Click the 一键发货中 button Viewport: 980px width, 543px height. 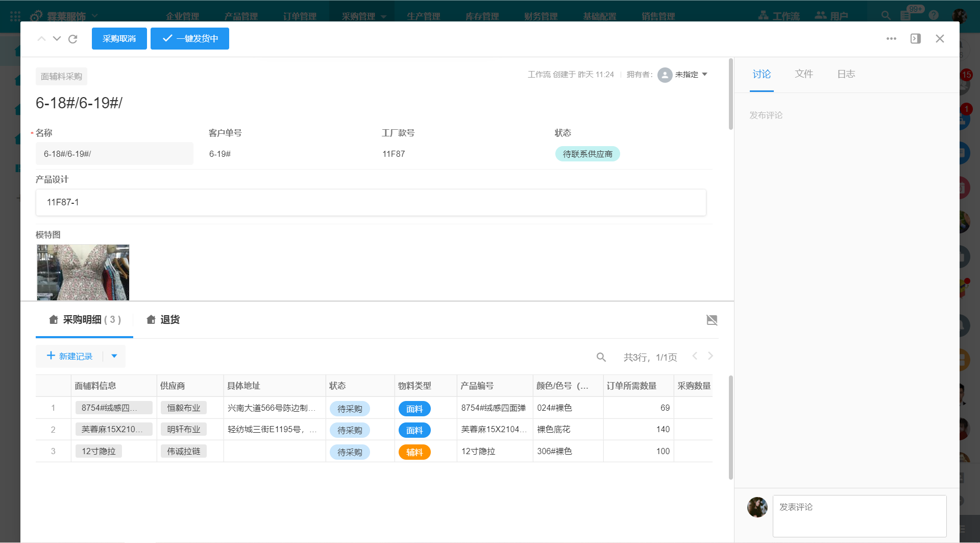[x=189, y=38]
